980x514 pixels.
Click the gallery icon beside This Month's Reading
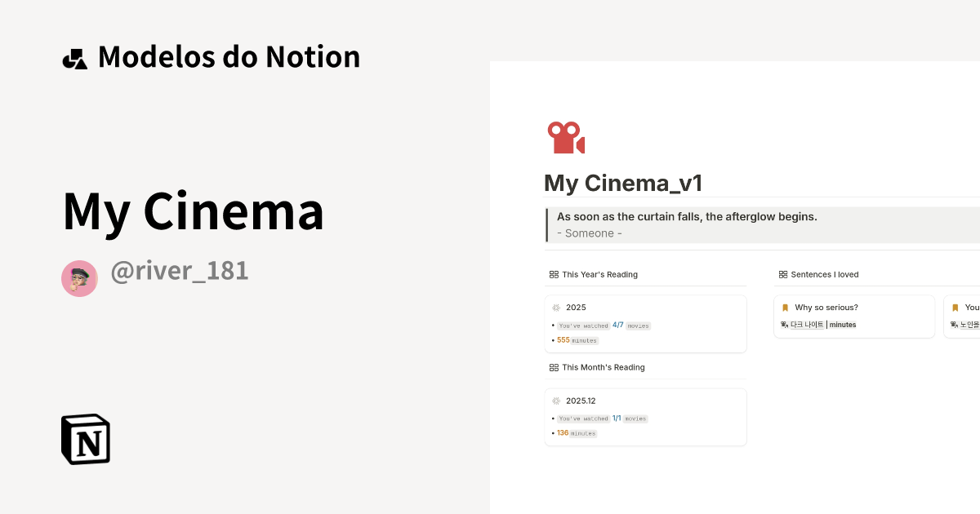(x=554, y=367)
